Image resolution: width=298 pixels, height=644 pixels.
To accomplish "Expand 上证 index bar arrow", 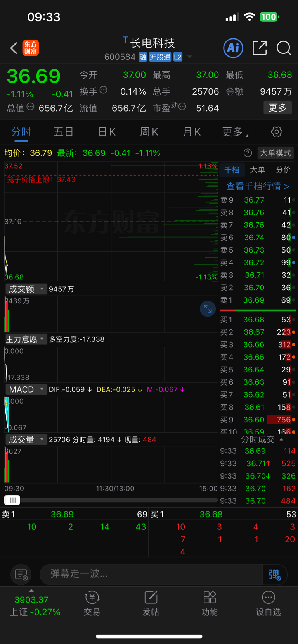I will point(31,591).
